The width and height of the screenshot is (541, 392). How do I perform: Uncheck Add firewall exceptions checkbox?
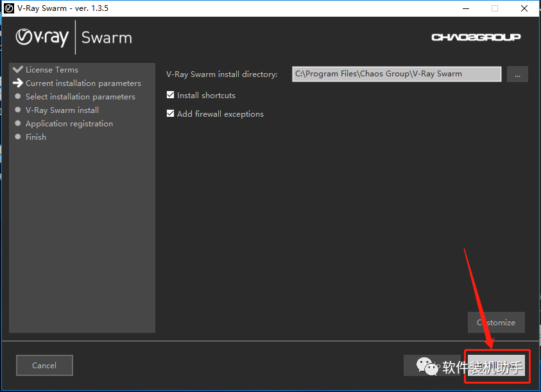[171, 114]
